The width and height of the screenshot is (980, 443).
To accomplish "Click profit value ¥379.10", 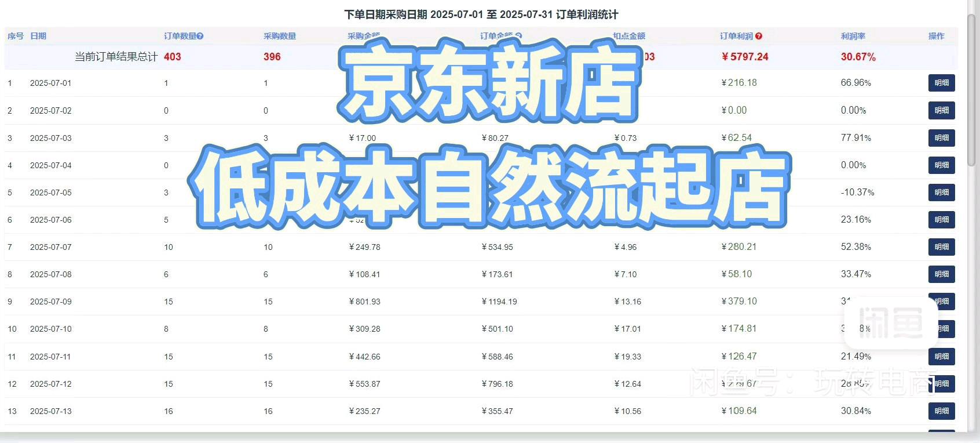I will point(739,302).
